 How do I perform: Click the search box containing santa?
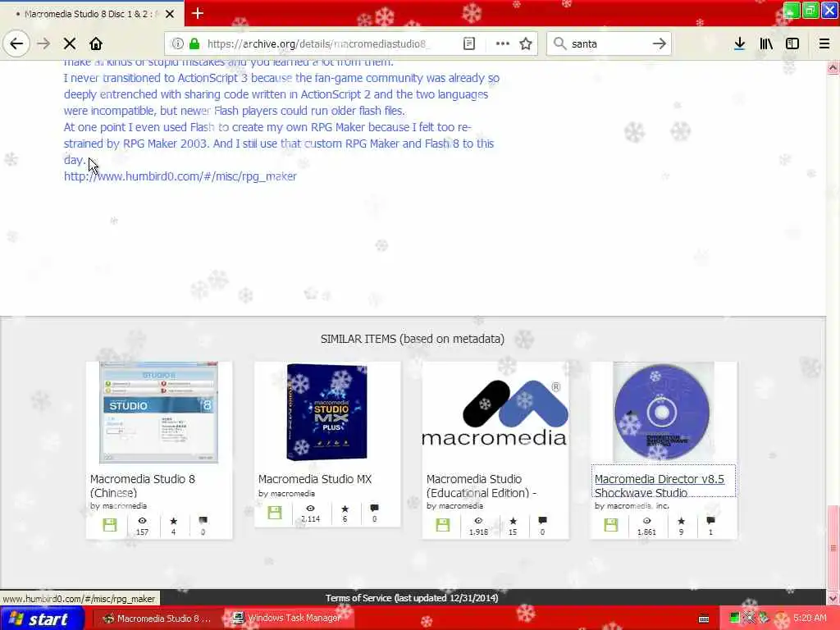(609, 44)
